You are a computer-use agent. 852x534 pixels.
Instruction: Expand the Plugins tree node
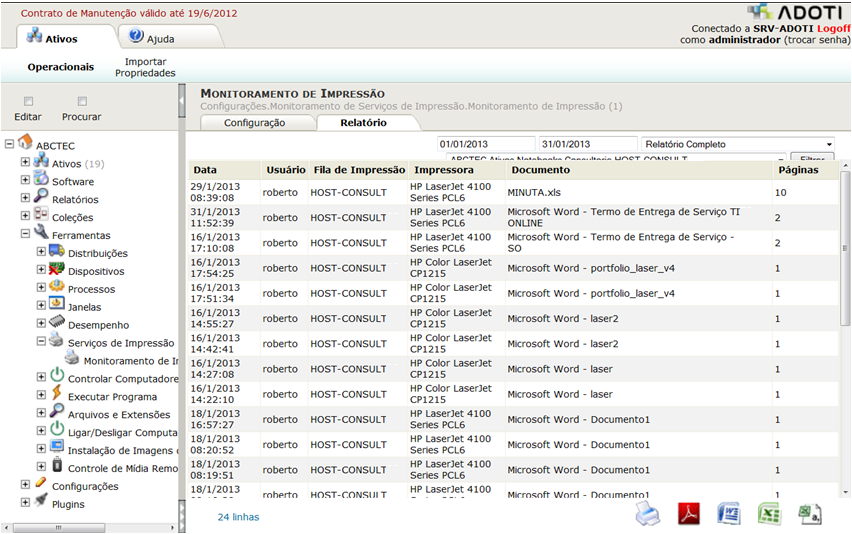coord(25,502)
